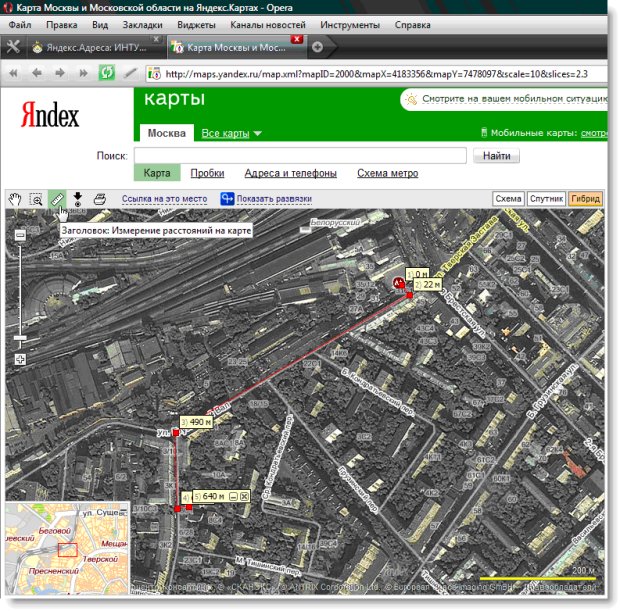
Task: Click the junctions icon beside Показать развязки
Action: tap(227, 199)
